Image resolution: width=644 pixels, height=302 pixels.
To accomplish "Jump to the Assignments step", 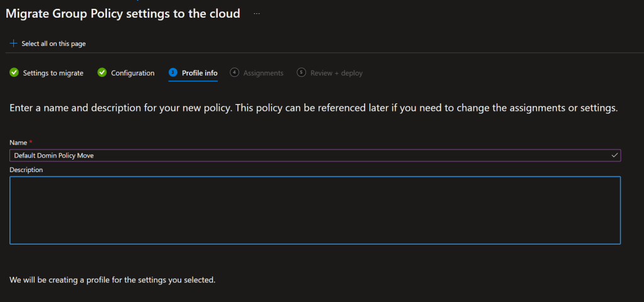I will click(x=263, y=73).
